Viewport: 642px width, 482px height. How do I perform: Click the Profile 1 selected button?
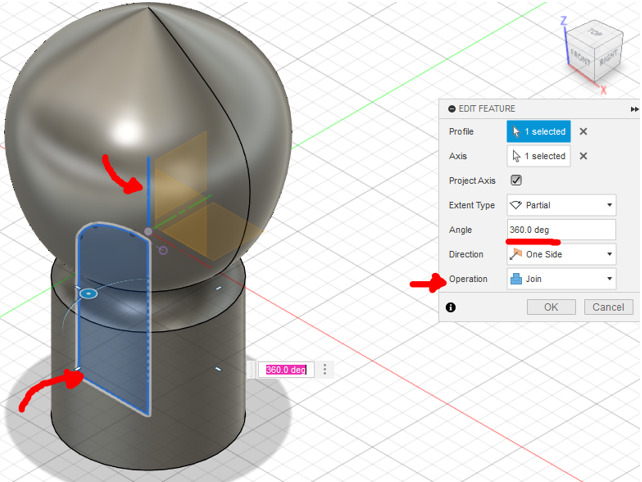pyautogui.click(x=538, y=131)
